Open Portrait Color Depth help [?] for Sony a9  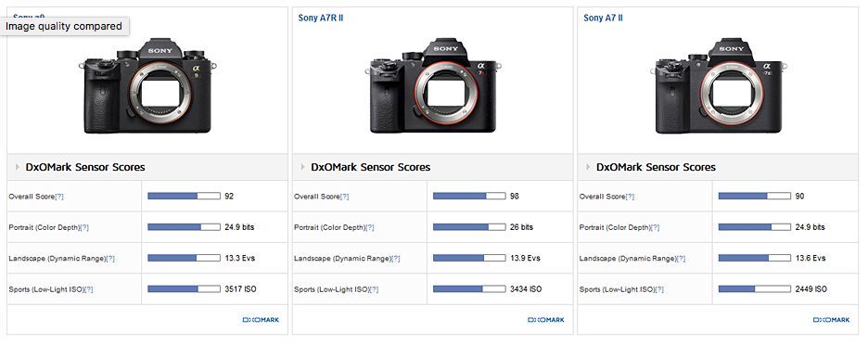tap(84, 227)
